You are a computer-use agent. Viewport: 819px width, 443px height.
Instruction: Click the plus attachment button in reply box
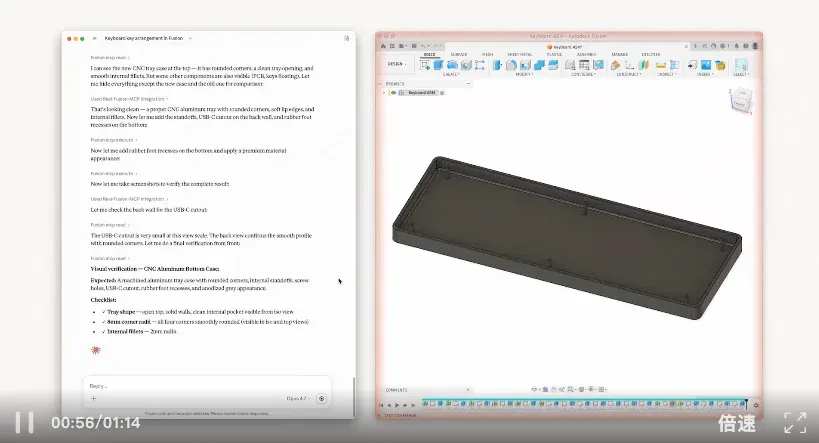[x=93, y=399]
